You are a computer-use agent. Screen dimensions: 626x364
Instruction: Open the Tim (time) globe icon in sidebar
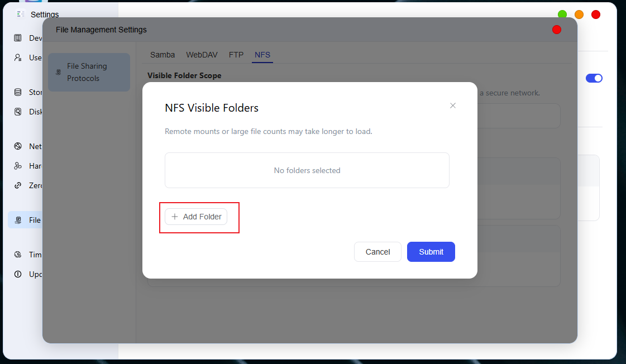click(x=18, y=255)
